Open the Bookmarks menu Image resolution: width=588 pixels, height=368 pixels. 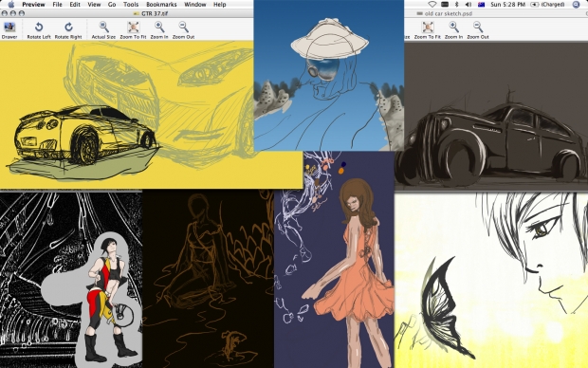tap(161, 5)
